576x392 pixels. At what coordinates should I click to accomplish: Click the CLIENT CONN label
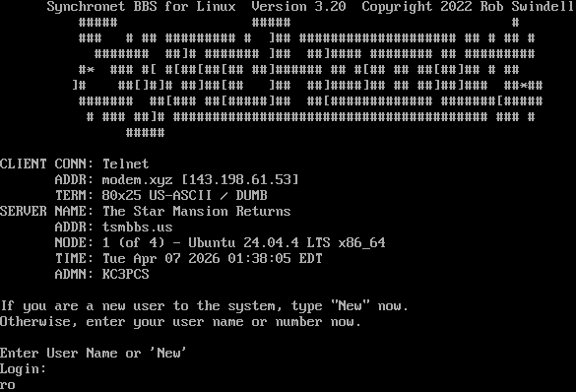[48, 163]
